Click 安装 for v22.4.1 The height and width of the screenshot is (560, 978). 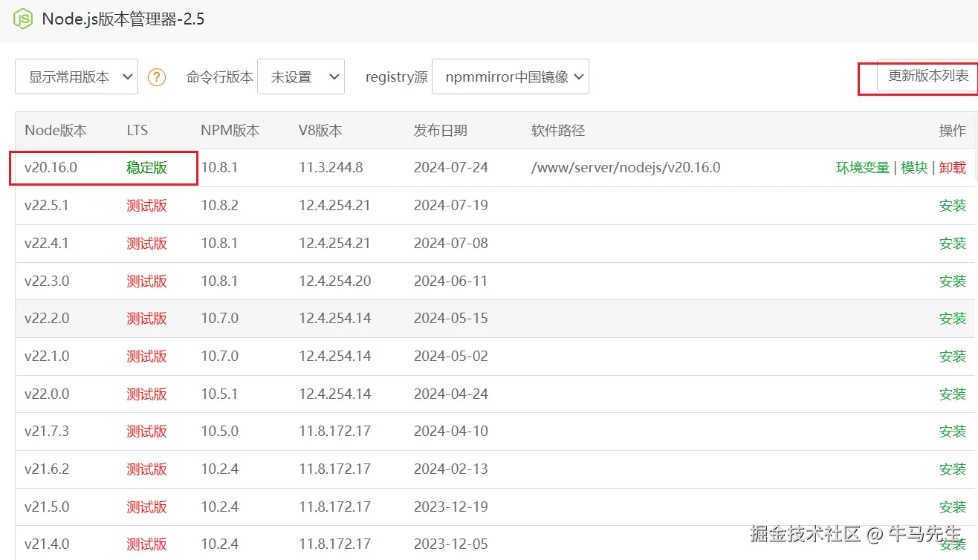953,244
